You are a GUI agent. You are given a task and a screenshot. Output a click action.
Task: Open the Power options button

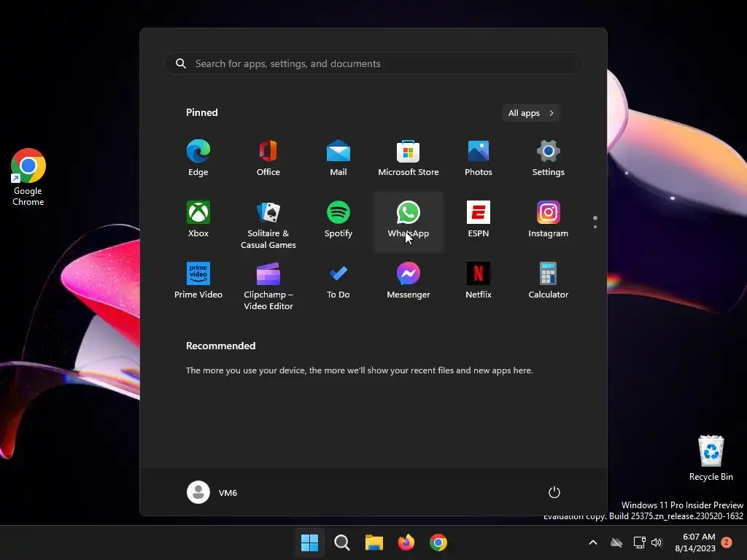pos(554,492)
